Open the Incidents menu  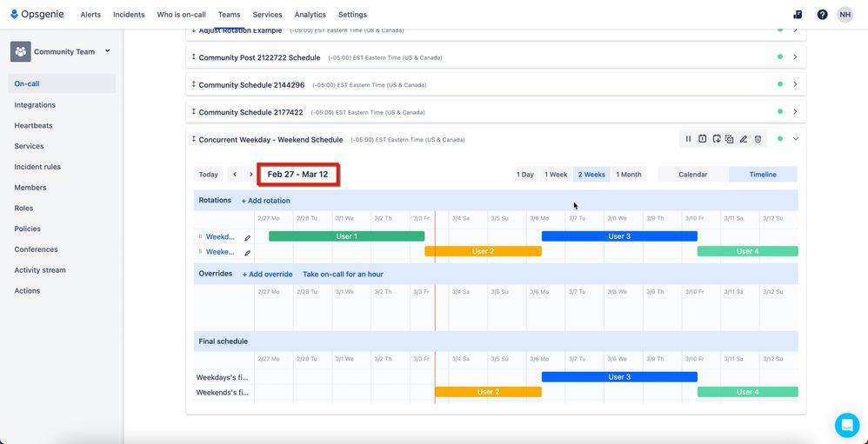(x=129, y=15)
